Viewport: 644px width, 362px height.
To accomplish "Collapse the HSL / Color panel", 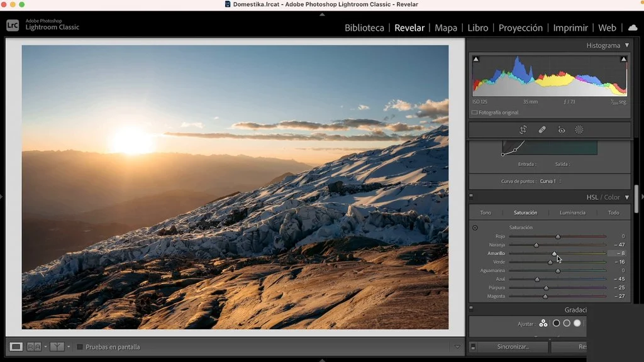I will point(627,197).
